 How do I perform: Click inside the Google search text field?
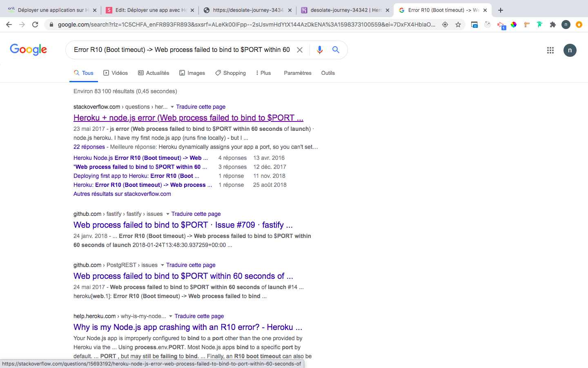[x=182, y=50]
